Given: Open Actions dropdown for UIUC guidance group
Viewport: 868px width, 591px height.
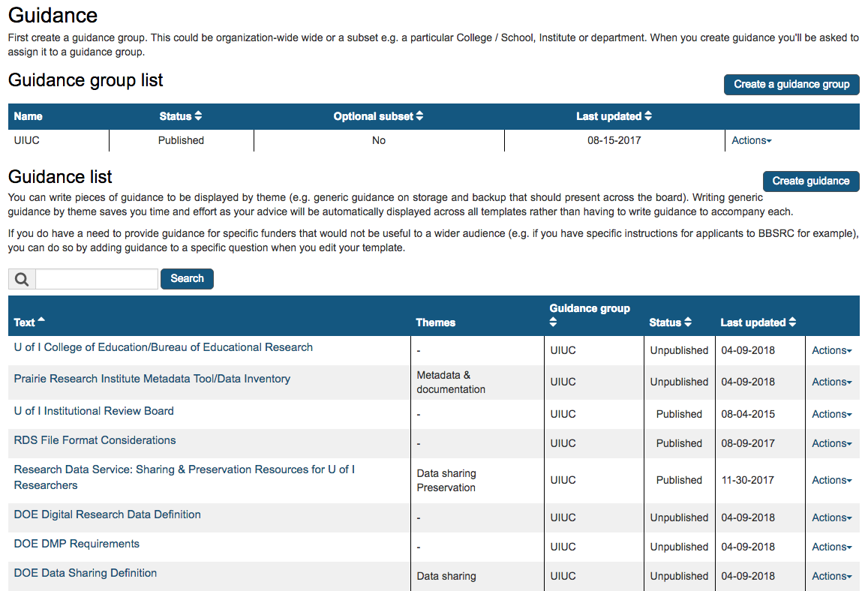Looking at the screenshot, I should [x=751, y=140].
